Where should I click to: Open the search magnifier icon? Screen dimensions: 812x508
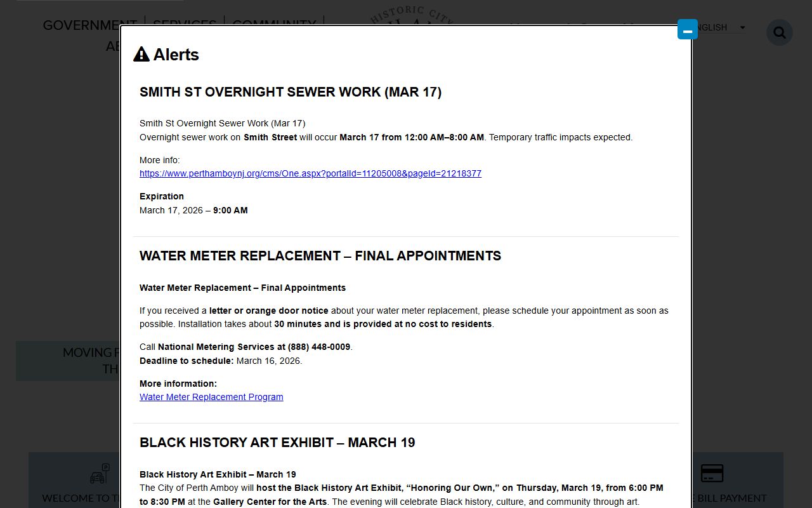(x=780, y=32)
